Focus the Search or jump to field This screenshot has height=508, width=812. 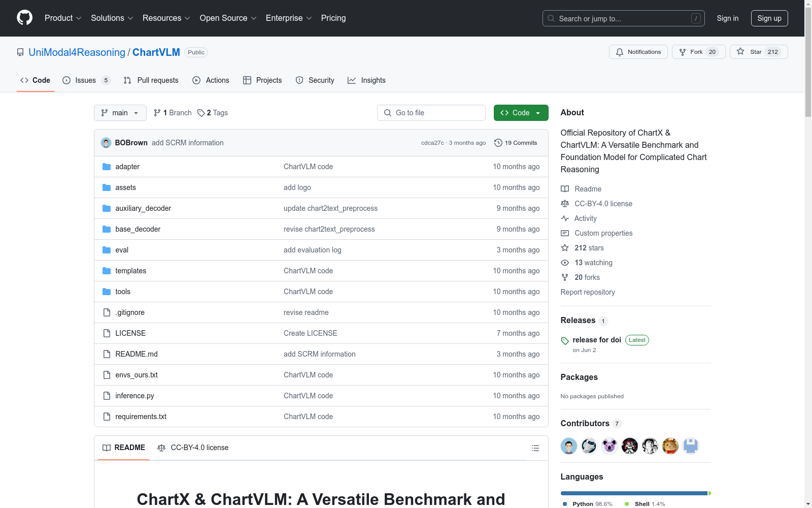(624, 18)
